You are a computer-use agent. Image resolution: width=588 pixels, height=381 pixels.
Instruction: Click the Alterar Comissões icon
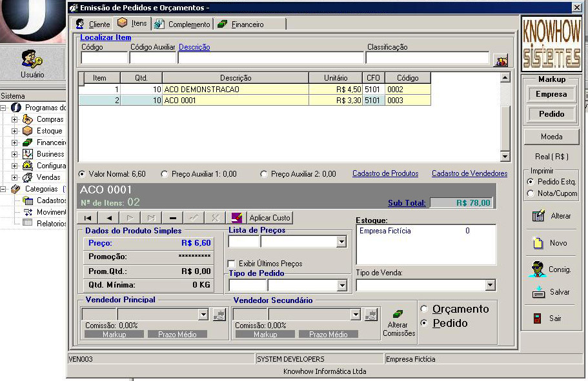[x=398, y=315]
